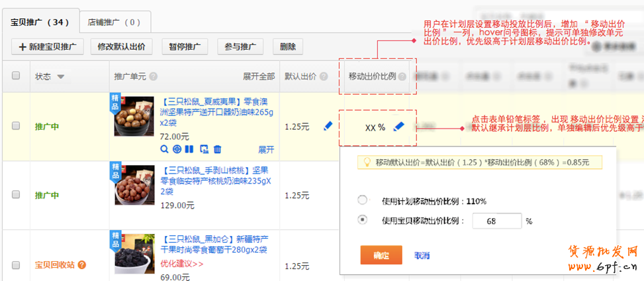Click the target icon under first product
This screenshot has height=281, width=644.
point(177,148)
